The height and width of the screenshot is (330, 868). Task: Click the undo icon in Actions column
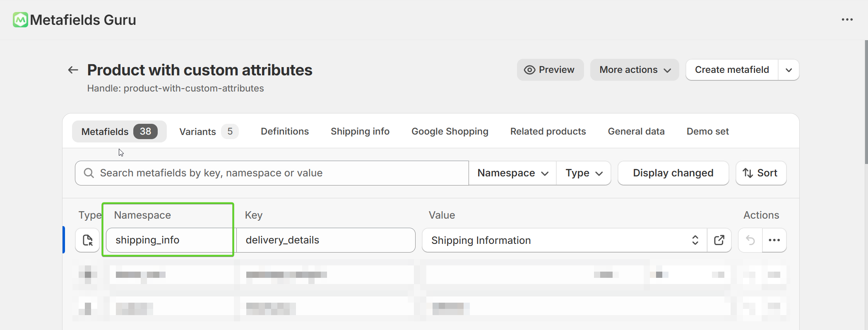tap(750, 240)
